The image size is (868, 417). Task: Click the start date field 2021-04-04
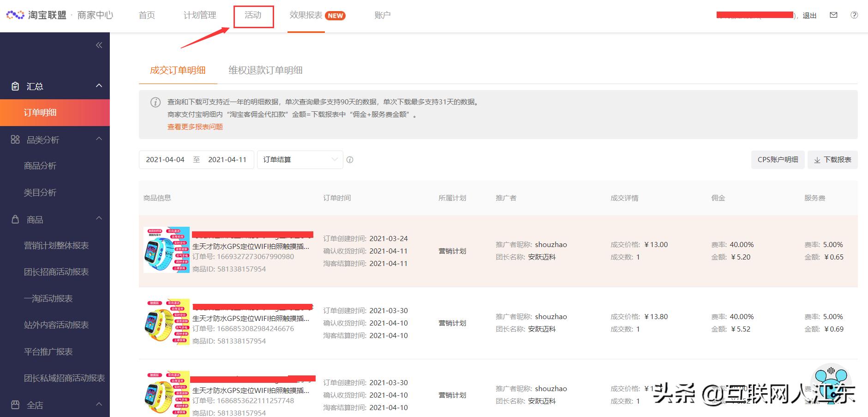tap(165, 160)
